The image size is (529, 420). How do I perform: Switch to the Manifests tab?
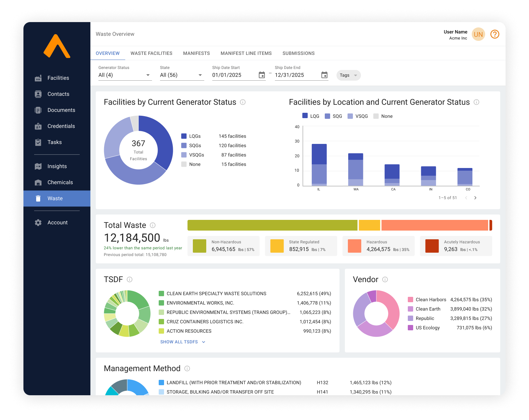pyautogui.click(x=196, y=53)
